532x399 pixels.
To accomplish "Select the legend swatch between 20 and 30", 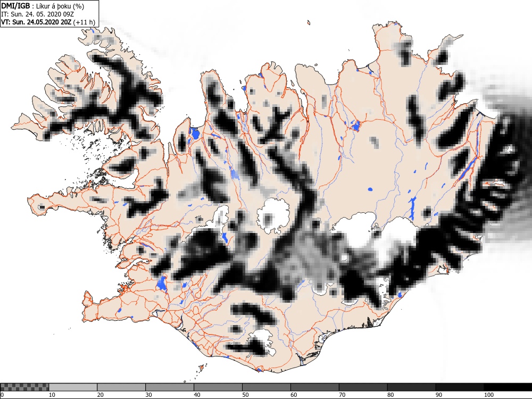I will point(121,387).
